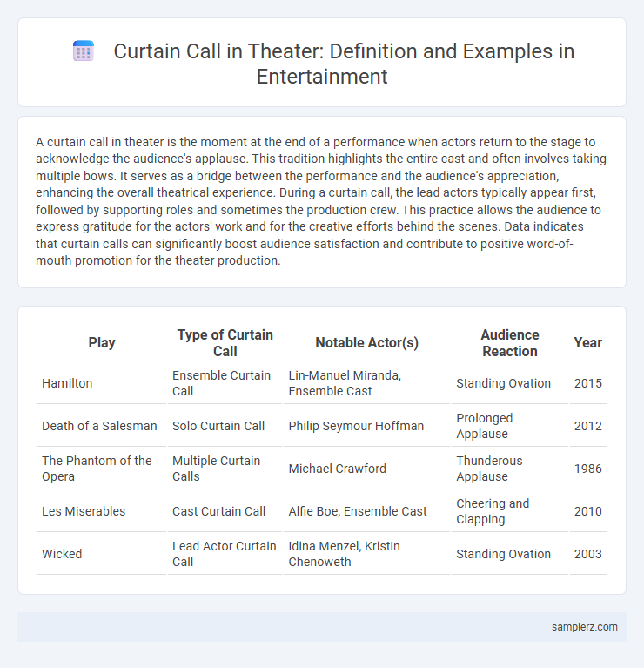Select the 'Hamilton' cell
This screenshot has height=668, width=644.
(x=102, y=383)
